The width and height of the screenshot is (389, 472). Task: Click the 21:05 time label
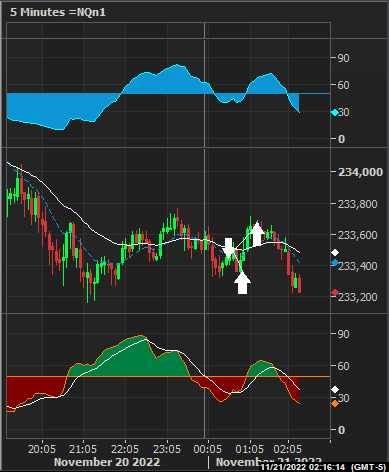tap(83, 449)
